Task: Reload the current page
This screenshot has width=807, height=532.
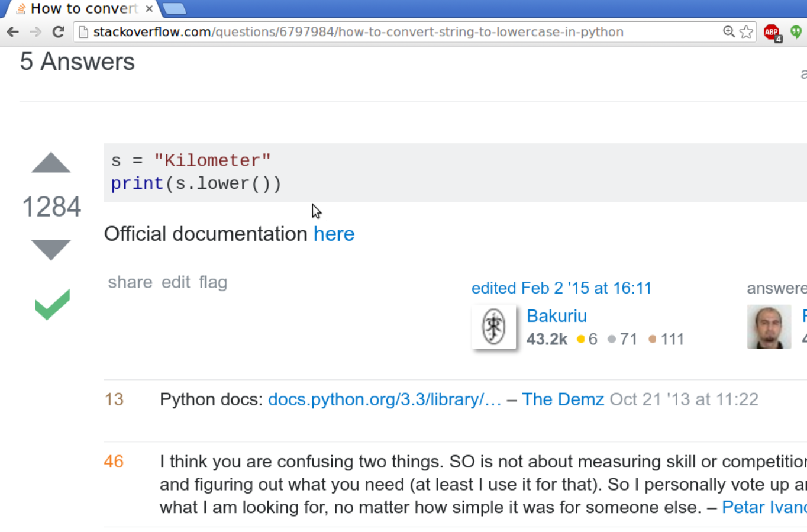Action: point(57,32)
